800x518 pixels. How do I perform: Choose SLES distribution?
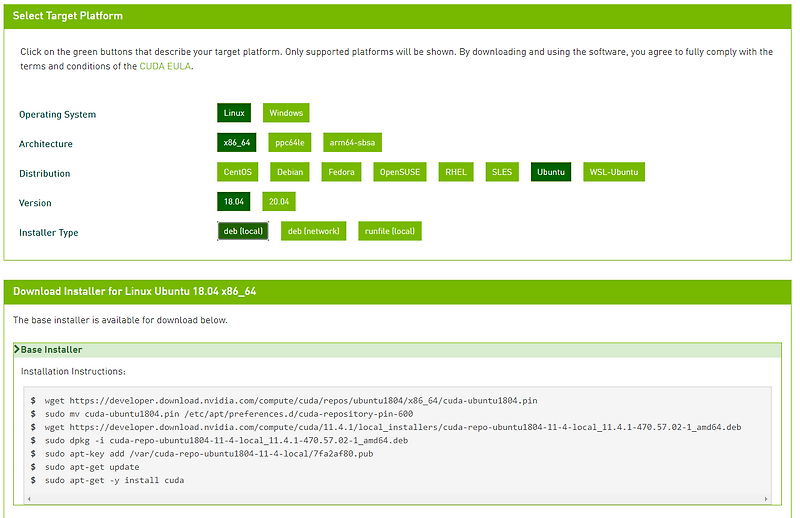pos(502,172)
